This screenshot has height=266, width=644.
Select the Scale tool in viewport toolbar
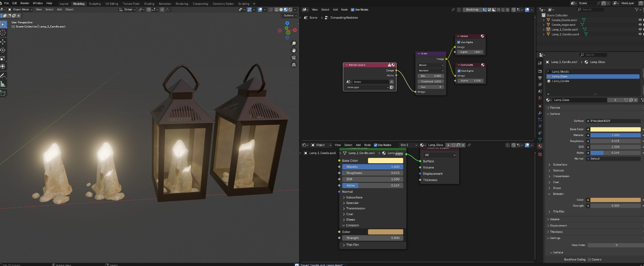point(3,58)
